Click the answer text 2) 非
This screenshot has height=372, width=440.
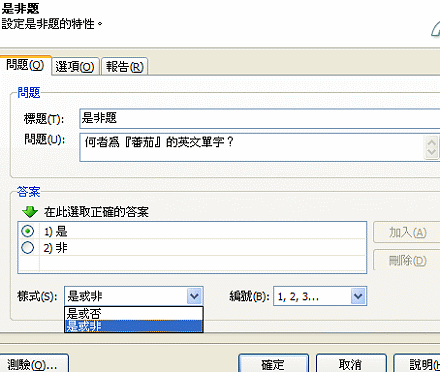coord(55,248)
